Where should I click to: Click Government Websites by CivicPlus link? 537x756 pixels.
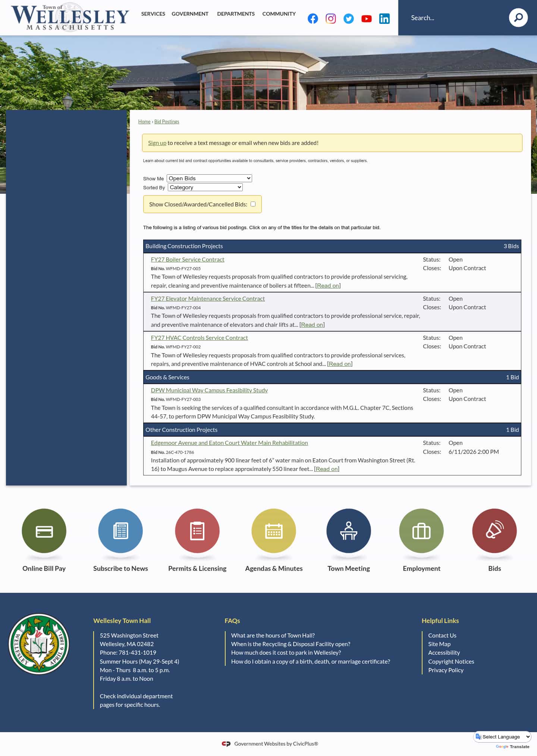pos(276,744)
